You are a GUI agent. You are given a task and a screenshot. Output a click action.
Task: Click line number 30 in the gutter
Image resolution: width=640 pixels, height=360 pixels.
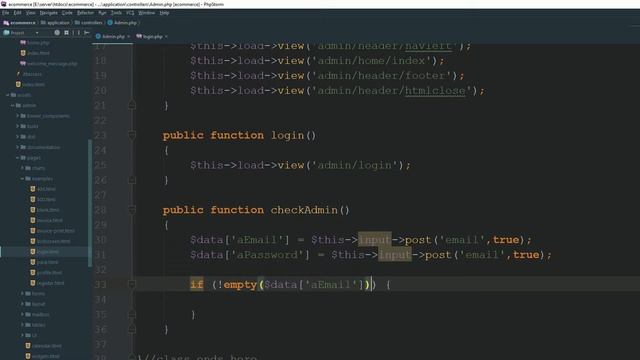[x=100, y=240]
